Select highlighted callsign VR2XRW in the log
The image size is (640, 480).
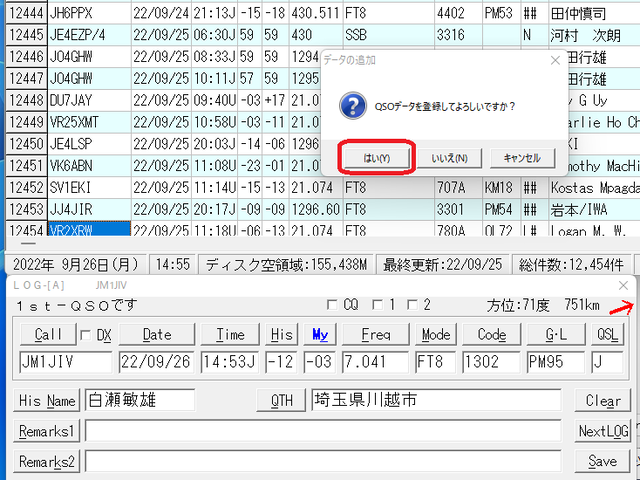click(90, 229)
